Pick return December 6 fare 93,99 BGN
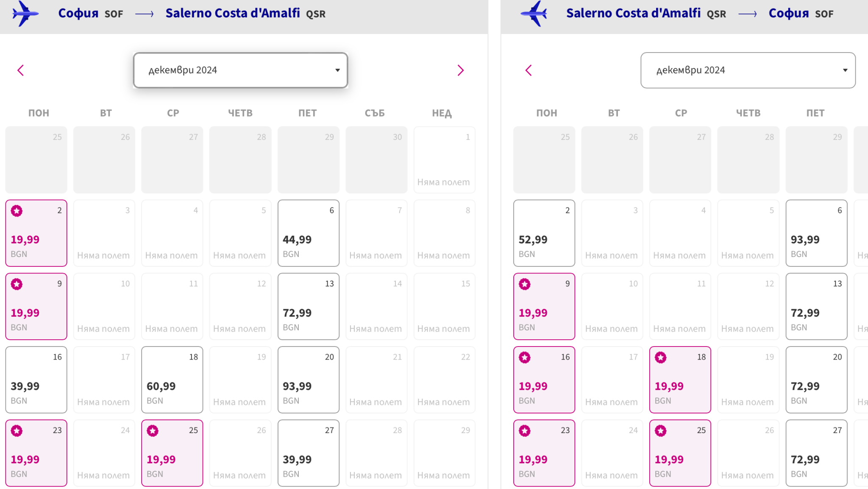Viewport: 868px width, 489px height. (x=816, y=233)
